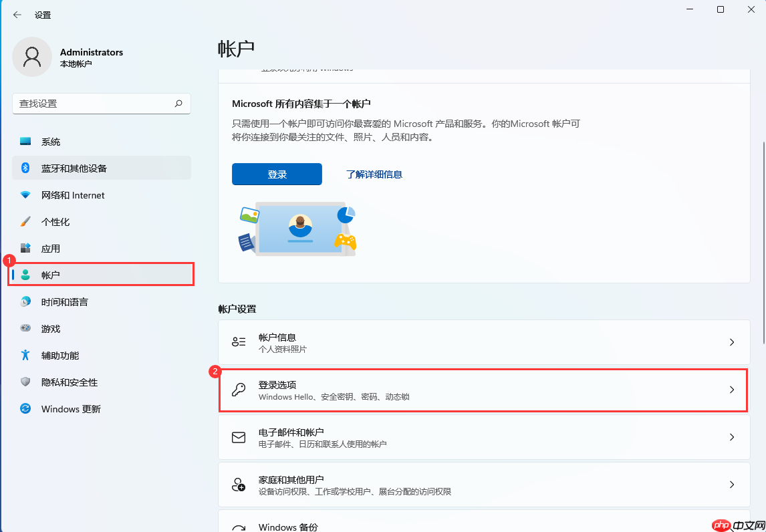The height and width of the screenshot is (532, 766).
Task: Click the 隐私和安全性 shield icon
Action: (24, 382)
